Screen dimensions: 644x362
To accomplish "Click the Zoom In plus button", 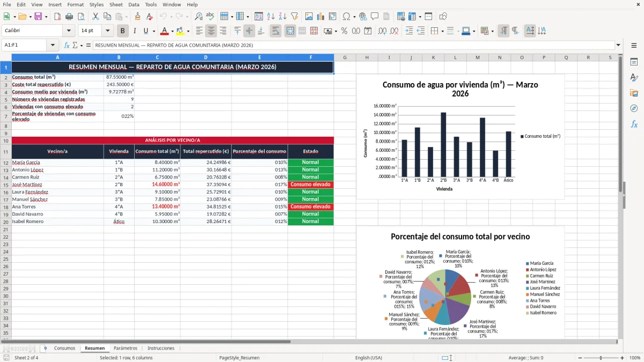I will pos(622,358).
